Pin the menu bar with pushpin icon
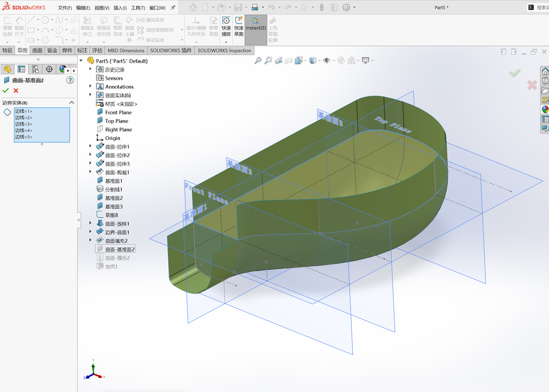Image resolution: width=549 pixels, height=392 pixels. (173, 8)
